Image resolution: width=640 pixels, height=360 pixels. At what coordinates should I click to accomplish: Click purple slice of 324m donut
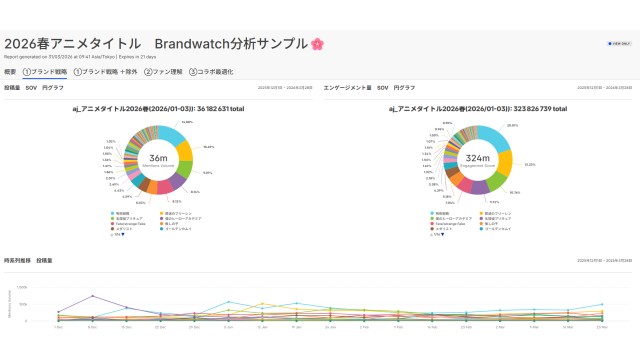(480, 187)
